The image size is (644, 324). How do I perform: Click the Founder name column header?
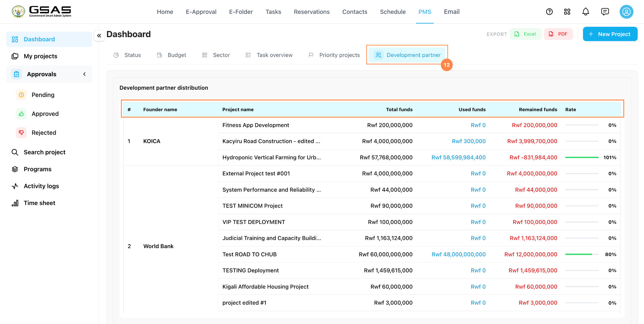tap(160, 110)
